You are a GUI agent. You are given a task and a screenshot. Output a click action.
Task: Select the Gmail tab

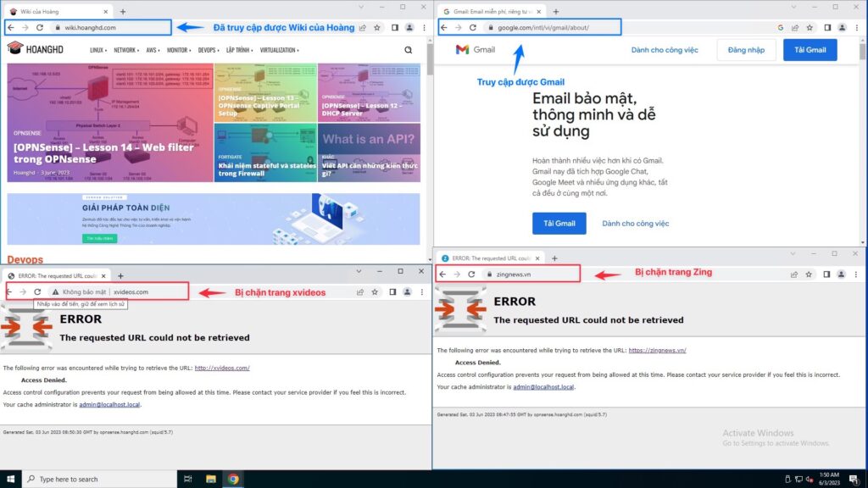pyautogui.click(x=491, y=11)
